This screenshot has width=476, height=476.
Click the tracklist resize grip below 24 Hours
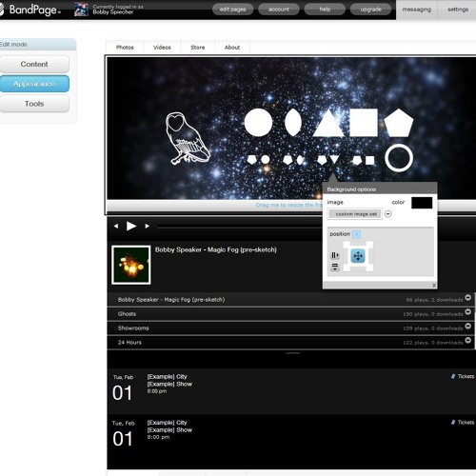(293, 353)
